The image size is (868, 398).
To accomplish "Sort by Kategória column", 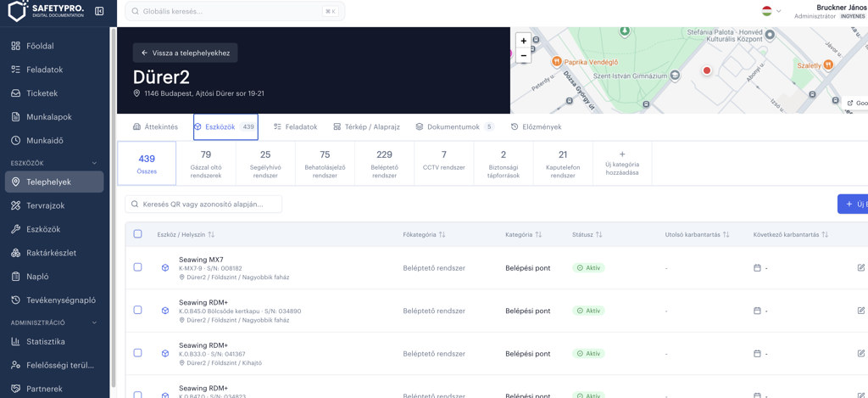I will pos(523,235).
